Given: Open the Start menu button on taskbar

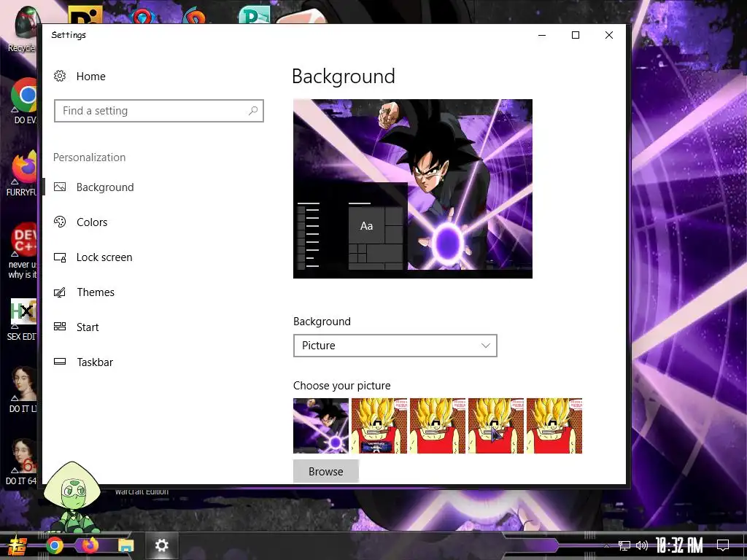Looking at the screenshot, I should [x=18, y=545].
